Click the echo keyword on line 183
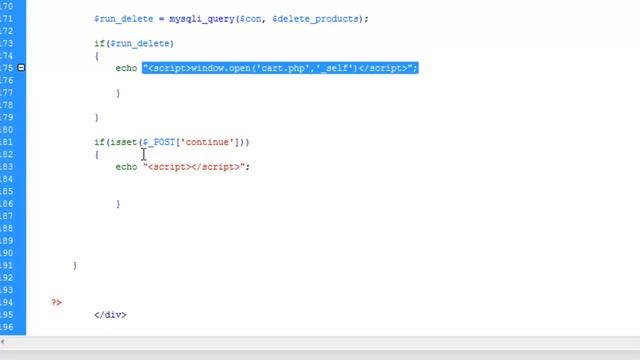The width and height of the screenshot is (640, 360). click(126, 167)
